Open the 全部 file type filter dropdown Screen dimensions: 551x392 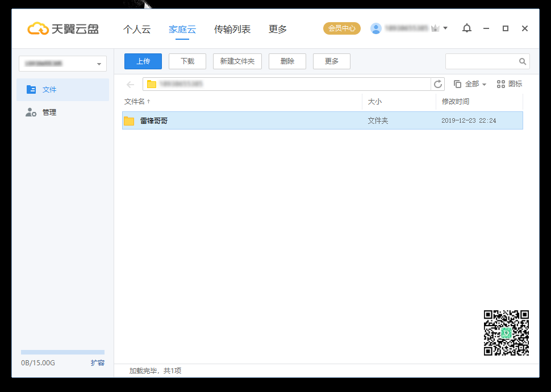(x=470, y=84)
